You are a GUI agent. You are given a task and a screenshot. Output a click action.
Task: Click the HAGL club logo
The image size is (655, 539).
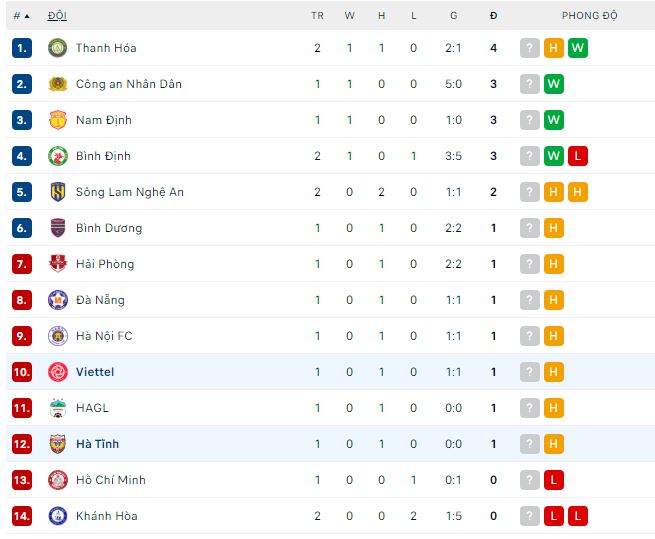[57, 408]
